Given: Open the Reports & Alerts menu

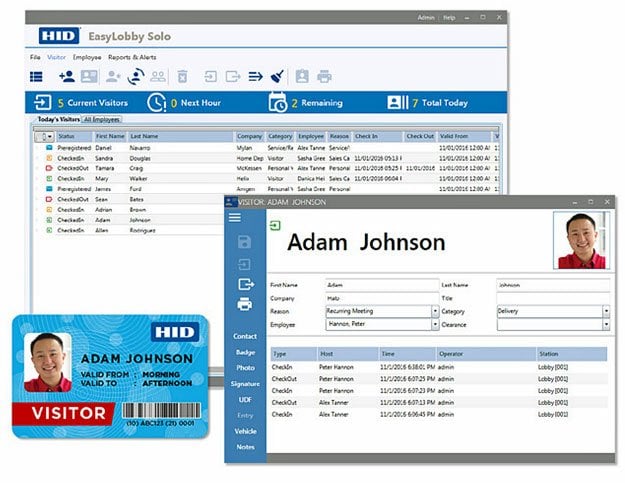Looking at the screenshot, I should pos(132,57).
